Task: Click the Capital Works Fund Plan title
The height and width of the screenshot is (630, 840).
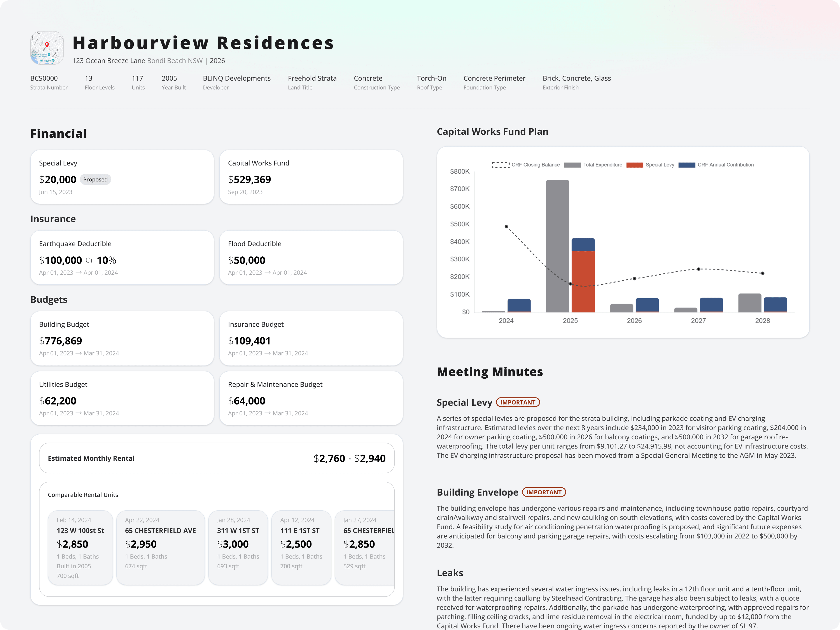Action: pos(493,131)
